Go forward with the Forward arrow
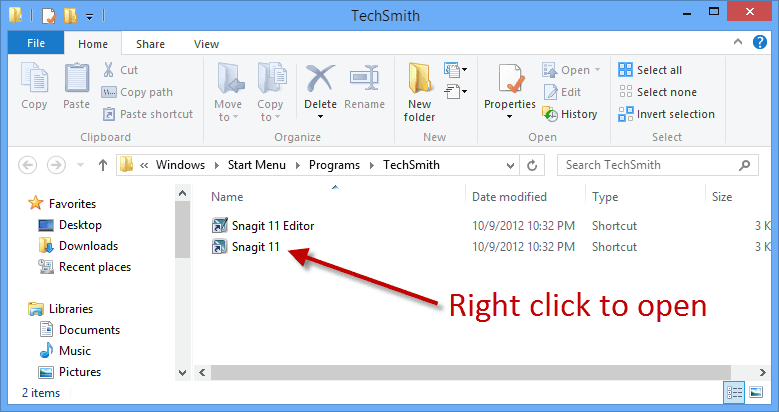The width and height of the screenshot is (779, 412). point(56,165)
